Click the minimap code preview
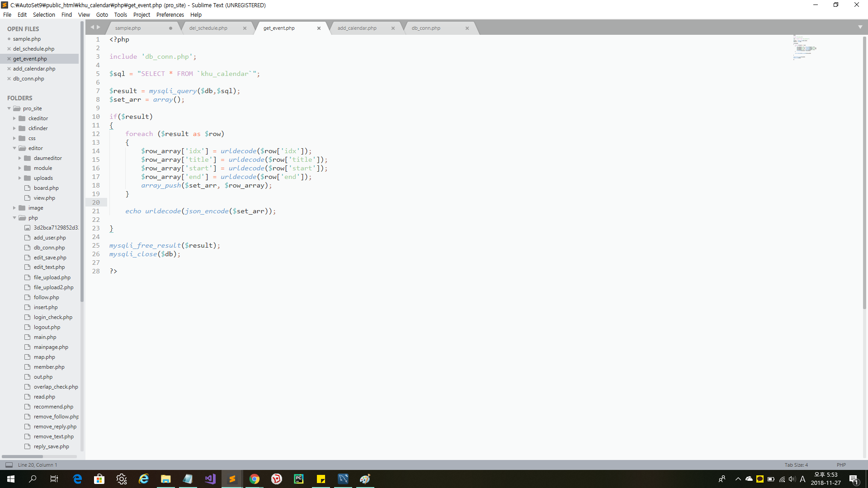 [804, 47]
